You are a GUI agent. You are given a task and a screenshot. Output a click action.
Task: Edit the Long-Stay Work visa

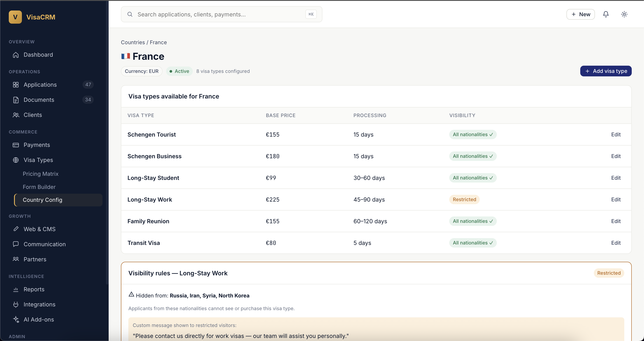(616, 200)
